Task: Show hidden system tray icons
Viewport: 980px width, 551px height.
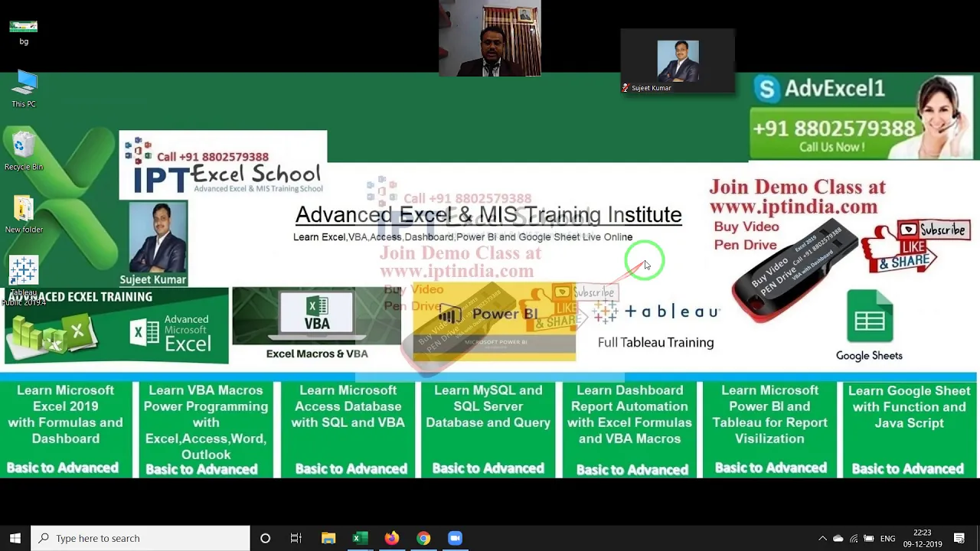Action: [x=822, y=538]
